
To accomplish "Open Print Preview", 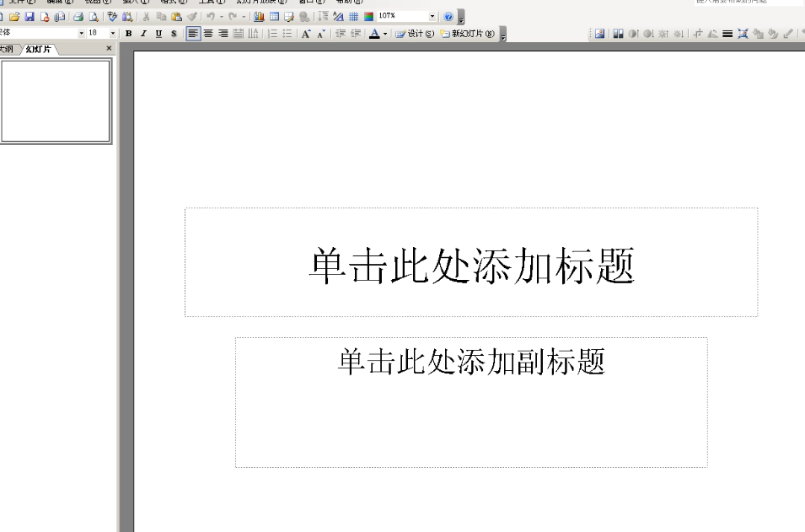I will click(94, 17).
